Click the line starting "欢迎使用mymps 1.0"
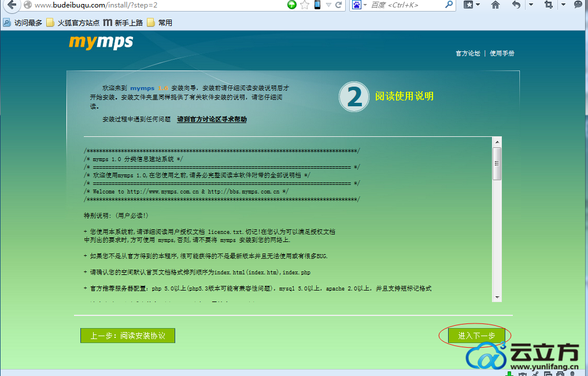 tap(197, 175)
